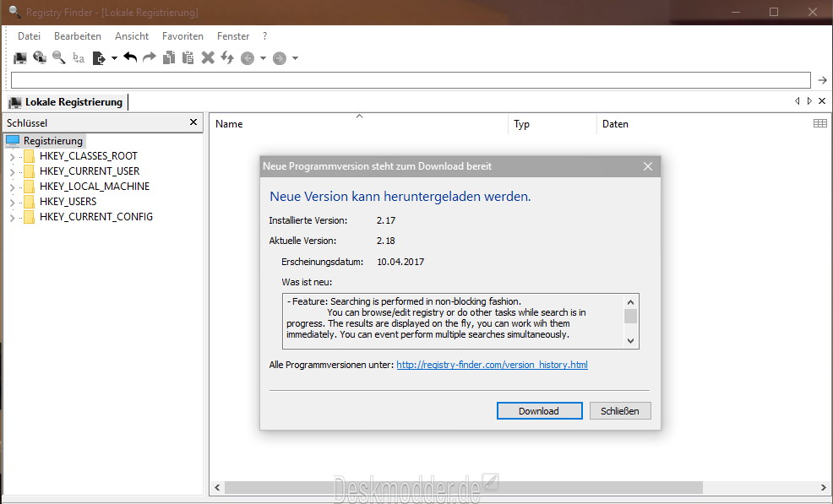Click the Replace toolbar icon

coord(79,58)
